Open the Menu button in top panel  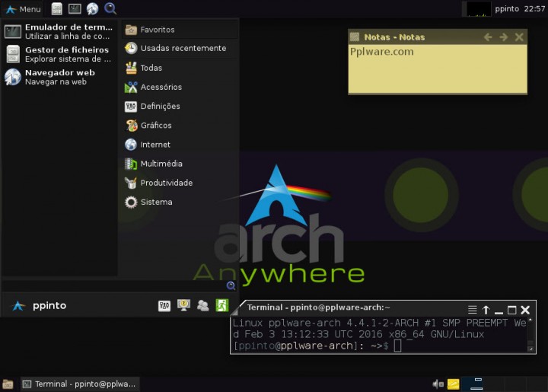pos(23,9)
